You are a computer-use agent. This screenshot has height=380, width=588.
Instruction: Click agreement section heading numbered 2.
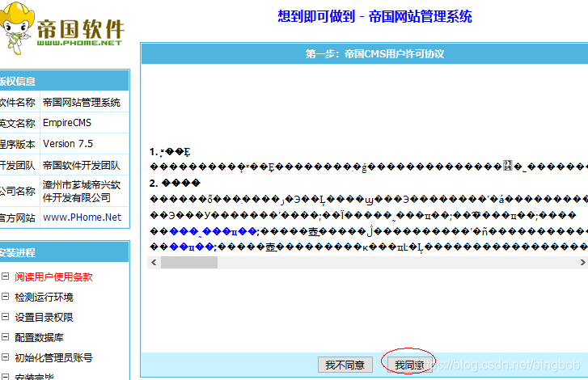[x=175, y=184]
